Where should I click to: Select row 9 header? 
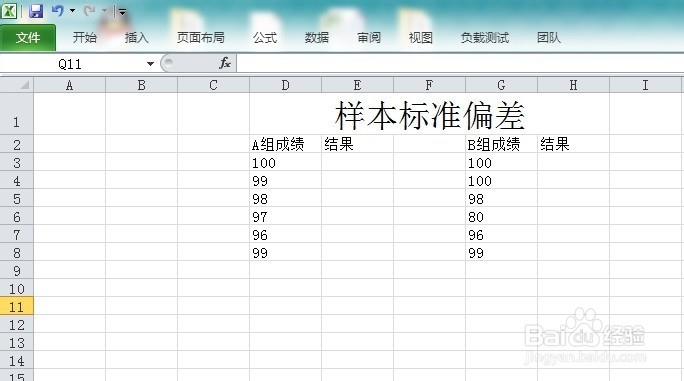click(x=17, y=271)
